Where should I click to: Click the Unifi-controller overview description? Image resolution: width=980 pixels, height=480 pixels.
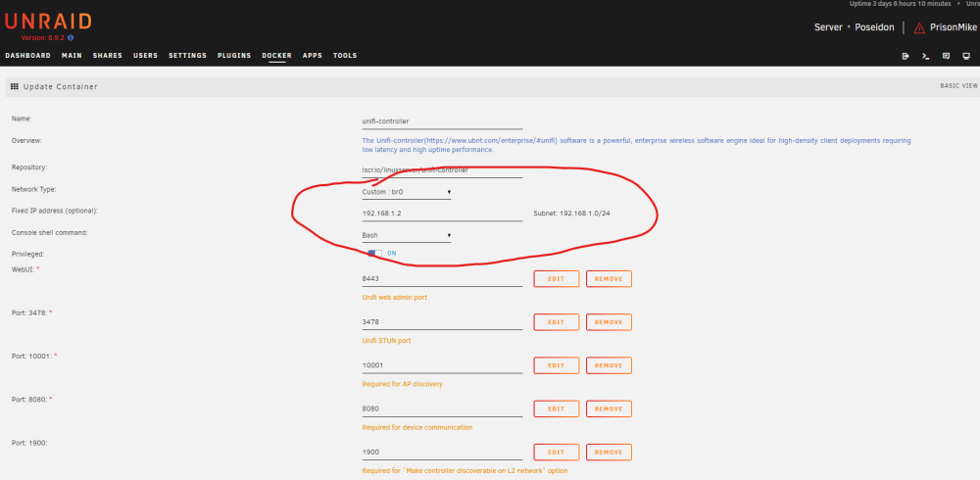tap(636, 145)
